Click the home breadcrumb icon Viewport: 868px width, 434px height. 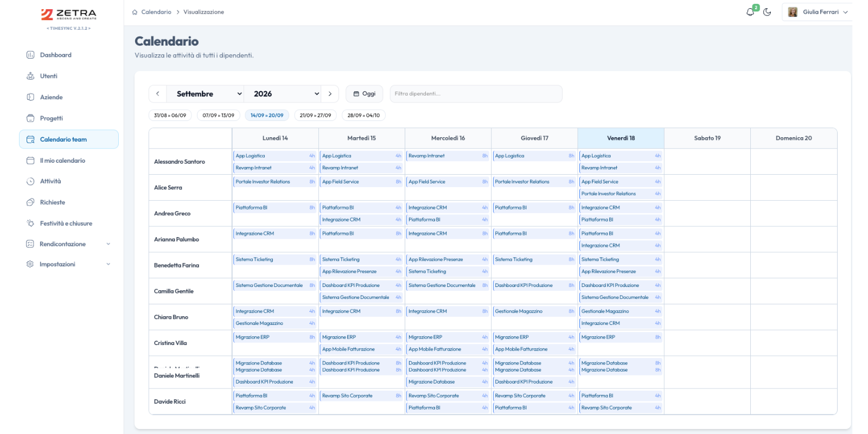coord(135,12)
